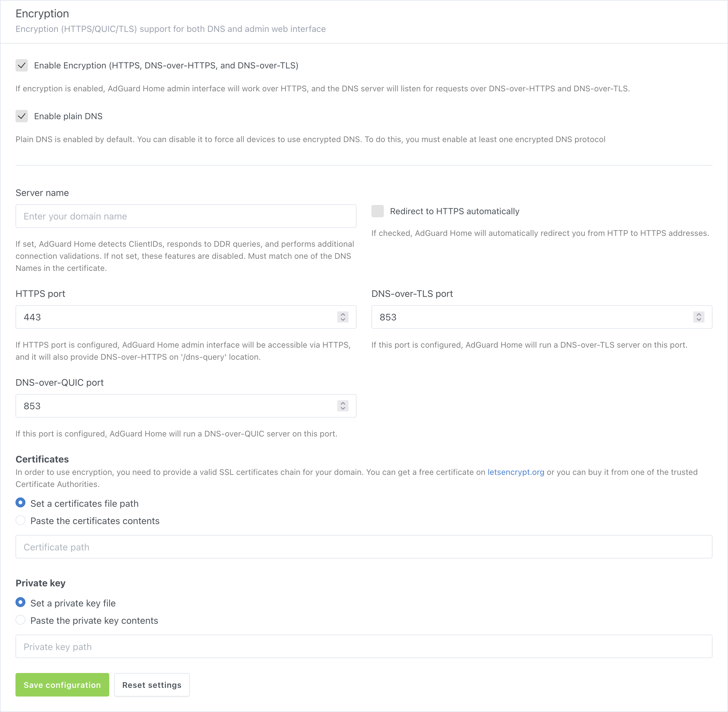
Task: Click the DNS-over-QUIC port field
Action: click(168, 406)
